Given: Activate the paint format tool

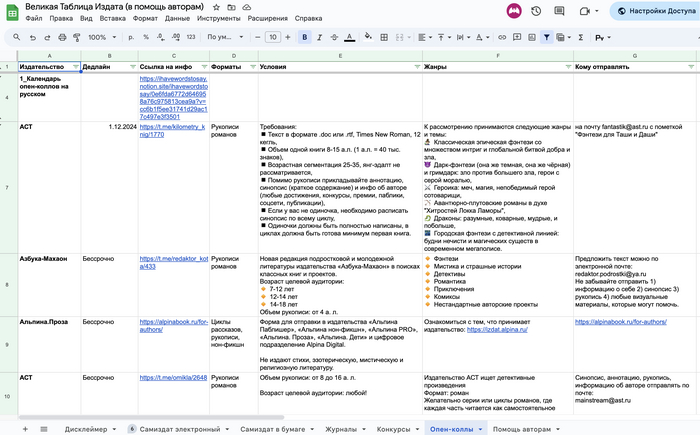Looking at the screenshot, I should point(77,38).
